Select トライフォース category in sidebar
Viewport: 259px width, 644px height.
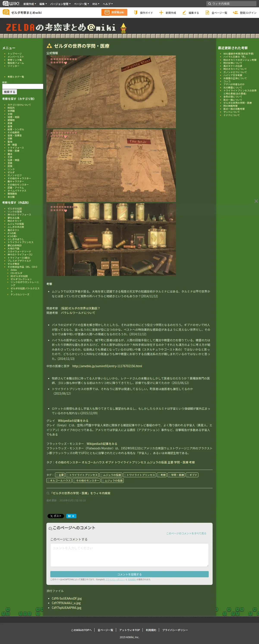point(16,148)
